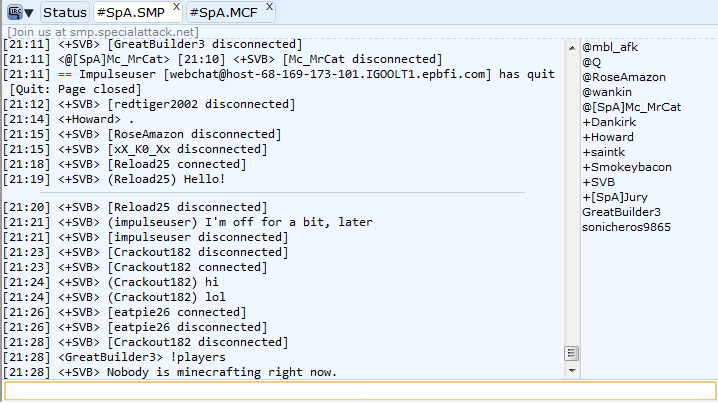This screenshot has height=405, width=718.
Task: Close the #SpA.SMP tab
Action: tap(176, 7)
